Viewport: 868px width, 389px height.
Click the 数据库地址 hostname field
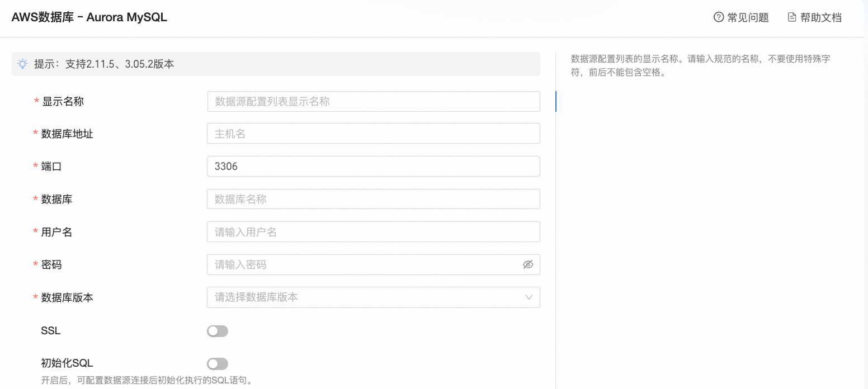374,134
